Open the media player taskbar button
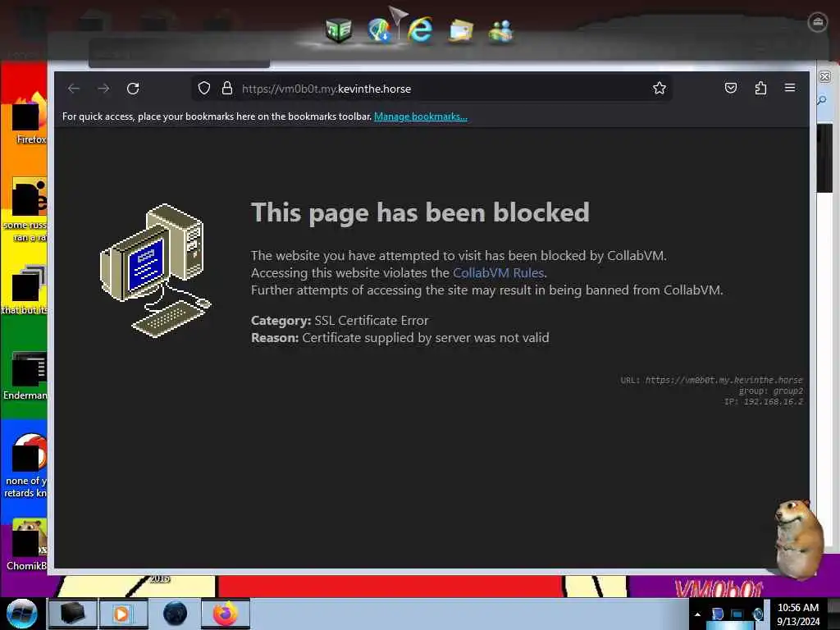The height and width of the screenshot is (630, 840). pyautogui.click(x=123, y=614)
